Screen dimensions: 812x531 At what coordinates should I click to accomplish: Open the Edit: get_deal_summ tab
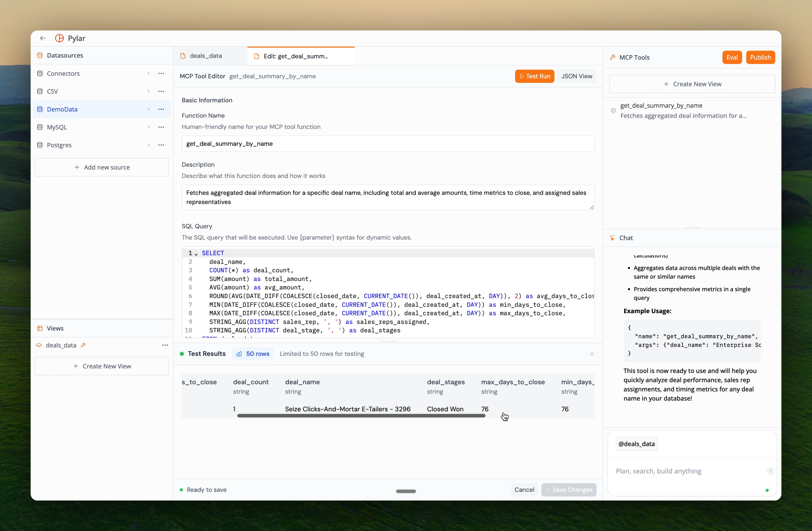[x=295, y=56]
